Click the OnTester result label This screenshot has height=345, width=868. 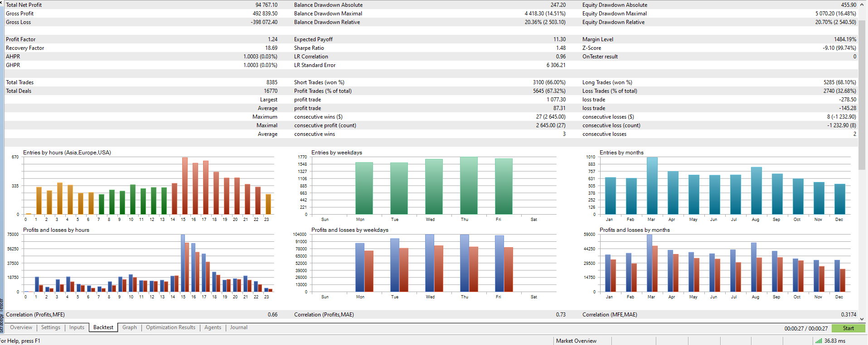click(x=600, y=57)
